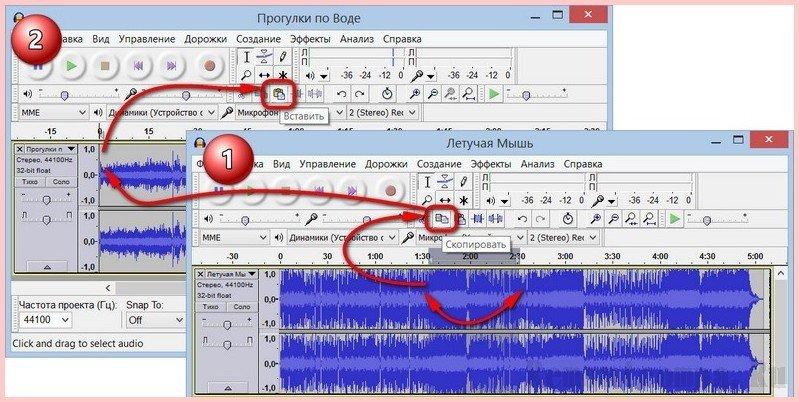Open Создание menu in Летучая Мышь
The image size is (799, 402).
439,164
